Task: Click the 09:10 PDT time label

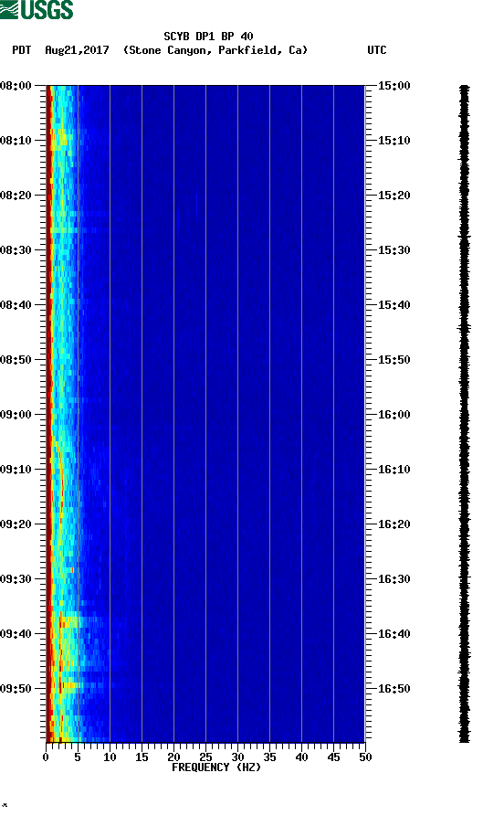Action: [x=16, y=470]
